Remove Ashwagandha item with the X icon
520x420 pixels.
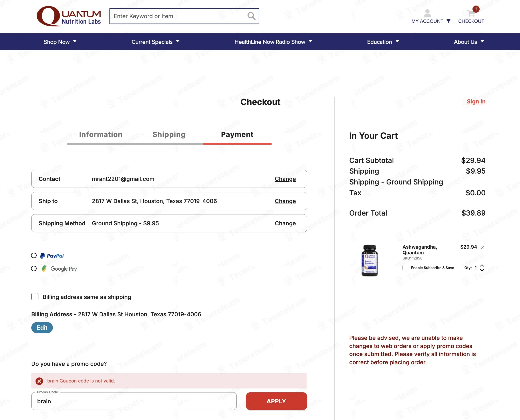tap(482, 247)
